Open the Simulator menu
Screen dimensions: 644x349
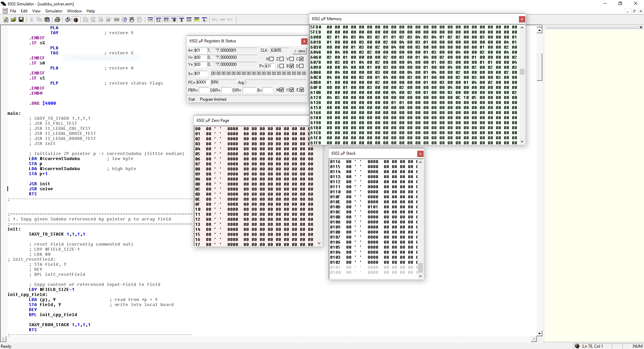click(54, 11)
